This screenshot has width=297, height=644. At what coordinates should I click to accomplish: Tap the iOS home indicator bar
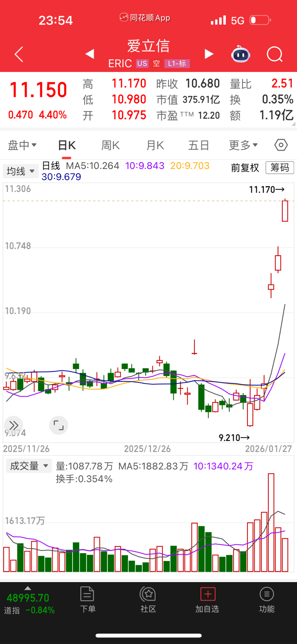tap(148, 635)
